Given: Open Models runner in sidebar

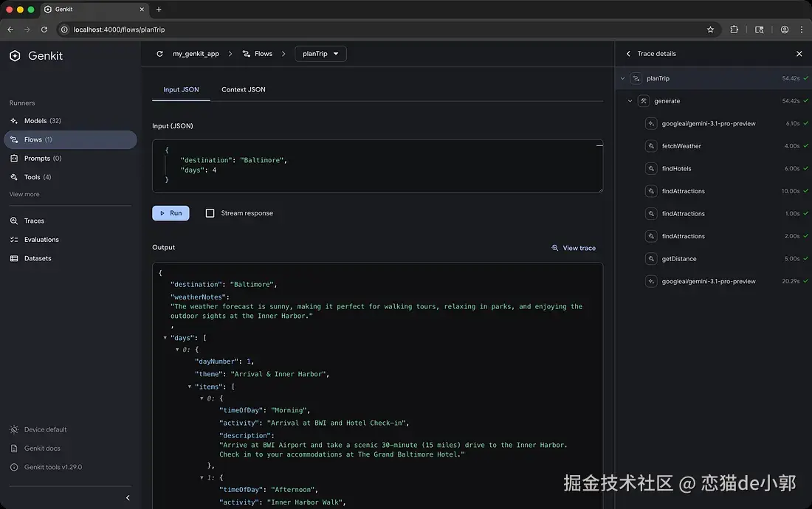Looking at the screenshot, I should click(x=70, y=120).
